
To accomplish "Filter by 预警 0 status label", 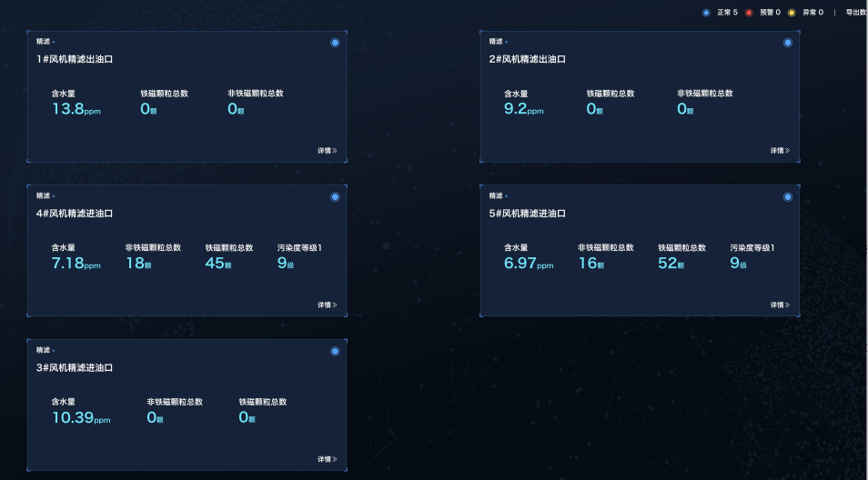I will [x=770, y=13].
